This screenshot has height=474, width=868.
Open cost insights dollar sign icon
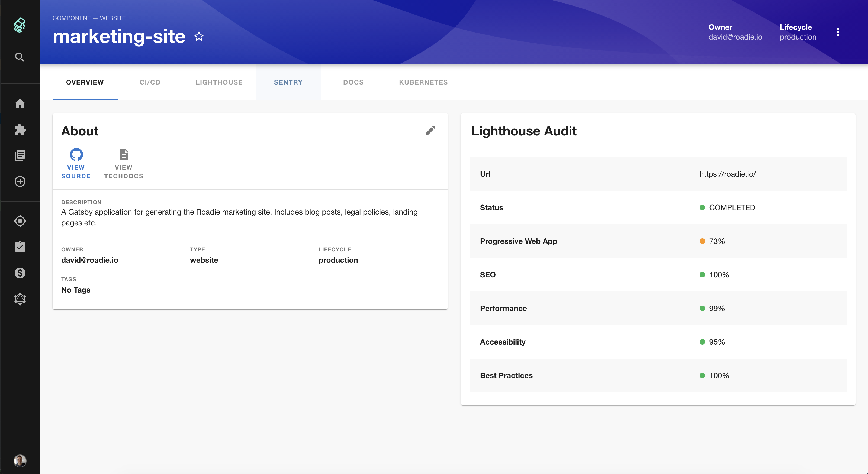click(x=20, y=273)
